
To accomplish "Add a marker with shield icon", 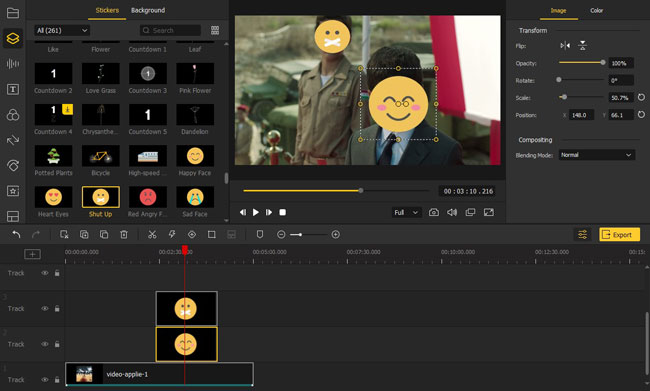I will (260, 235).
